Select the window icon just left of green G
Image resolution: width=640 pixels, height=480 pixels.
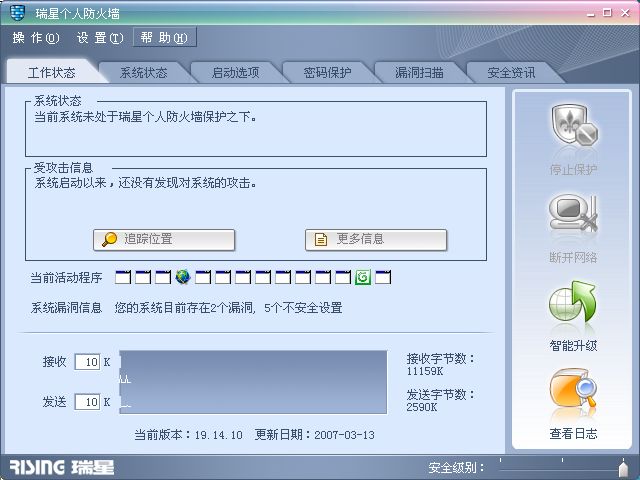coord(343,277)
